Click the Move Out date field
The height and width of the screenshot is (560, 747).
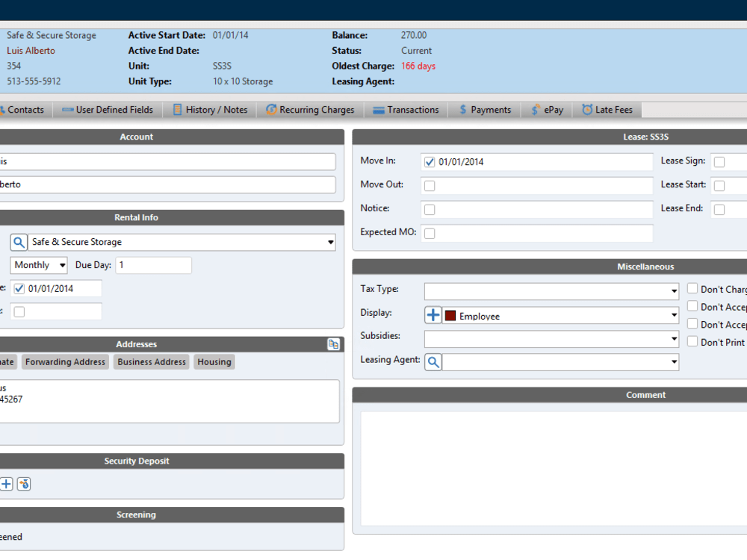coord(537,186)
